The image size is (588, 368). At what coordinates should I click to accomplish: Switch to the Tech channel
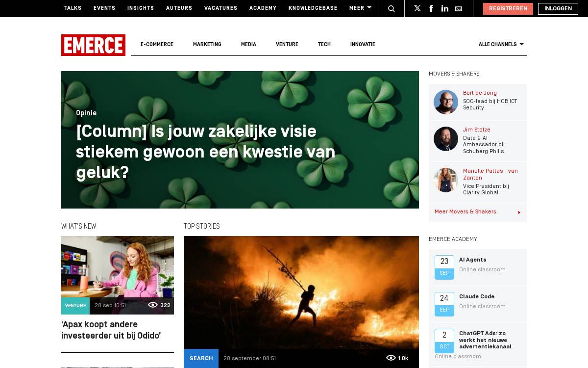tap(324, 44)
